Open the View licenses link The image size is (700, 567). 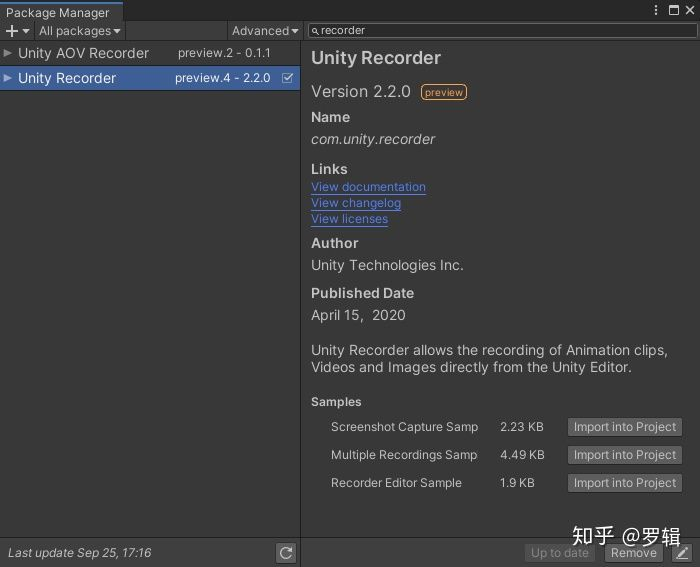point(350,219)
